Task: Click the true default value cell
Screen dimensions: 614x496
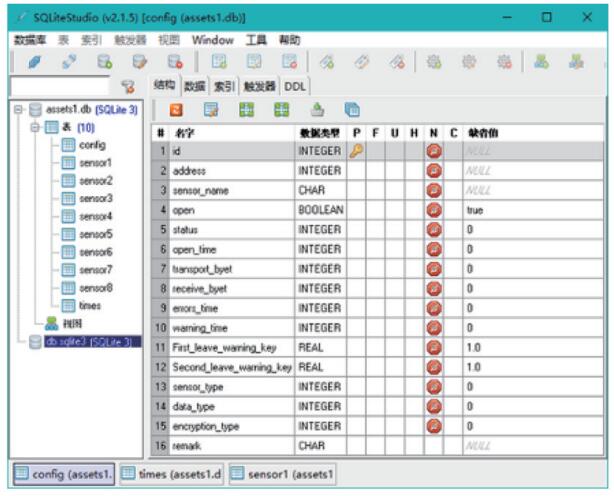Action: coord(533,210)
